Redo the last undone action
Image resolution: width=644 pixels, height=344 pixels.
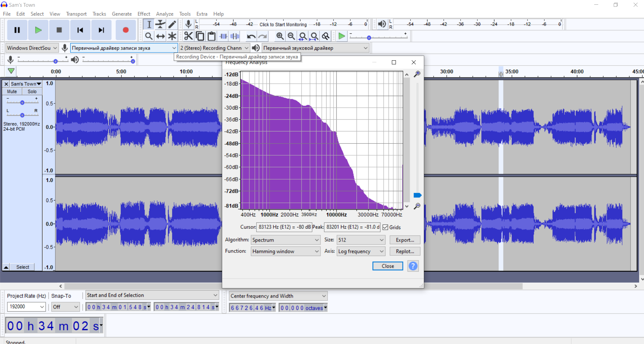pyautogui.click(x=263, y=36)
